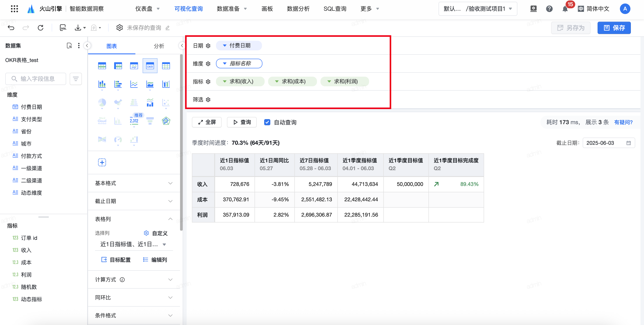Open notifications bell with 15 badge
This screenshot has width=644, height=325.
coord(565,9)
